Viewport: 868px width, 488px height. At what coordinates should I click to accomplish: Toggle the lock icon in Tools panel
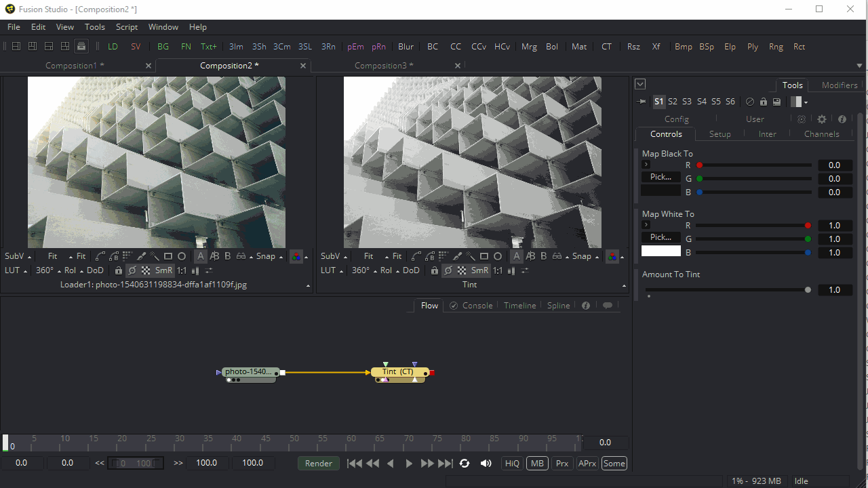(764, 102)
